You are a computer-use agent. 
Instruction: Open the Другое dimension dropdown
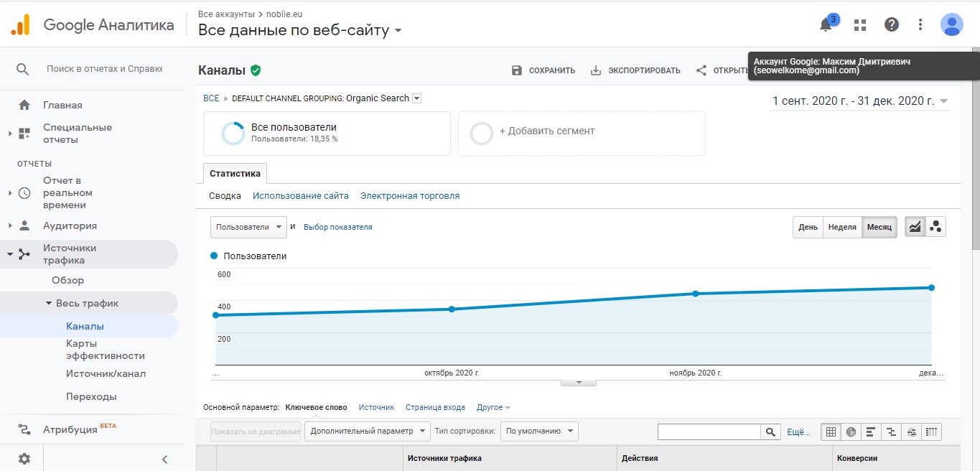[x=493, y=407]
